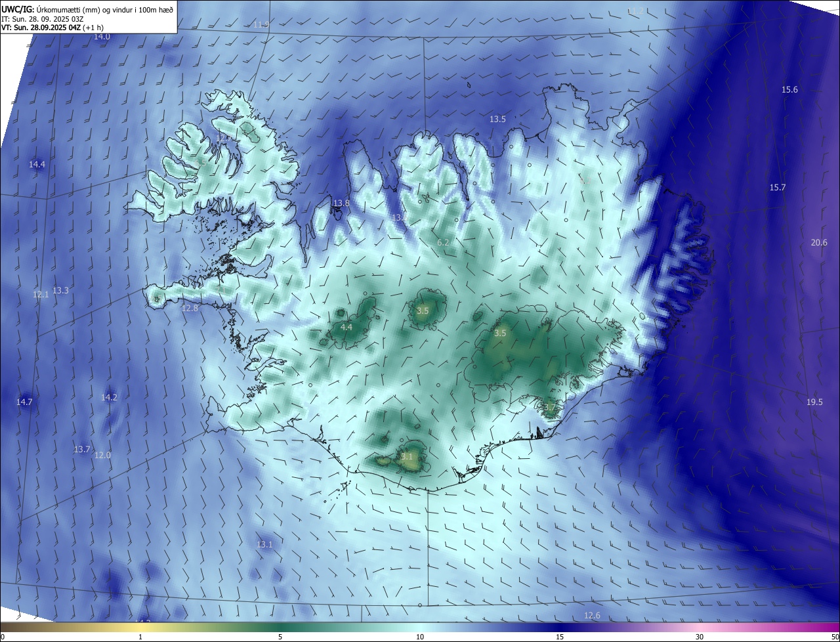
Task: Click the map value label 6.2
Action: (443, 242)
